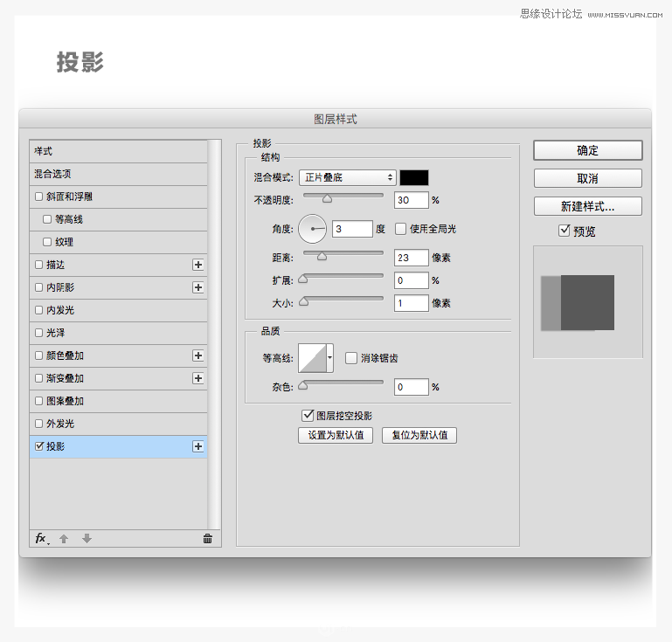Add another 投影 effect via plus icon
The image size is (672, 642).
tap(198, 446)
